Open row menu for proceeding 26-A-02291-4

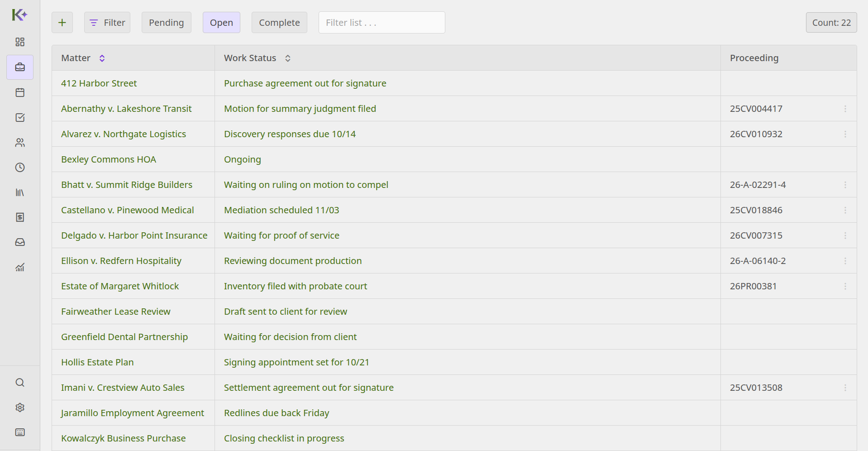(845, 185)
